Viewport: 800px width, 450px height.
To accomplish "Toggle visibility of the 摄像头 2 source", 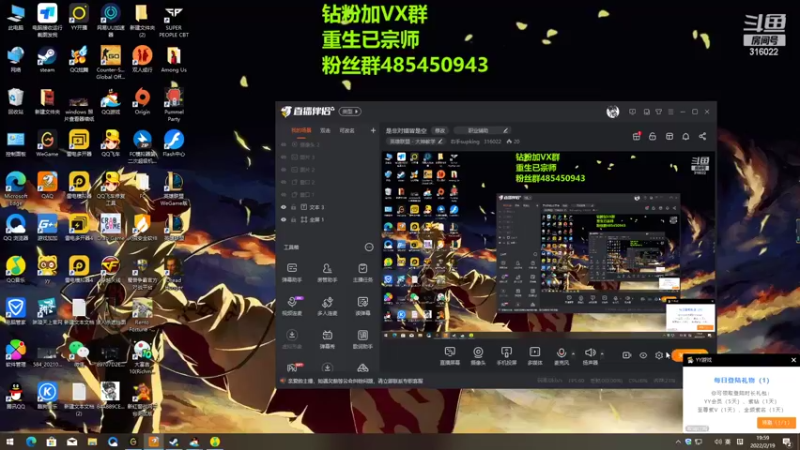I will [x=284, y=144].
